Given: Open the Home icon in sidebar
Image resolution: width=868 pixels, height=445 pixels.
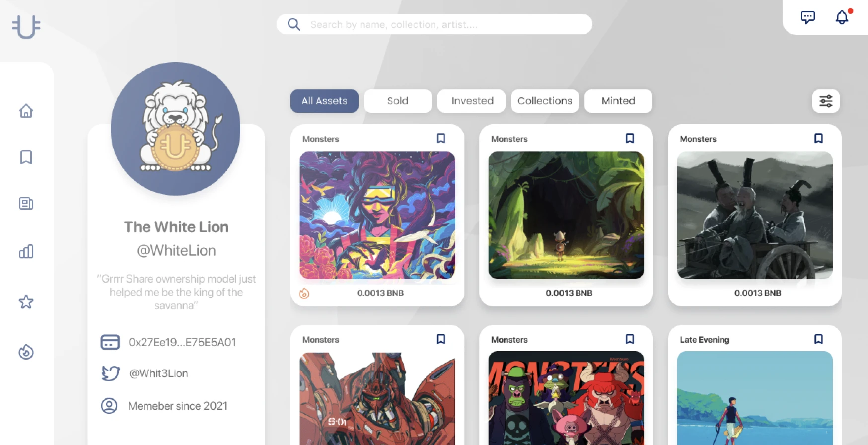Looking at the screenshot, I should pos(26,111).
